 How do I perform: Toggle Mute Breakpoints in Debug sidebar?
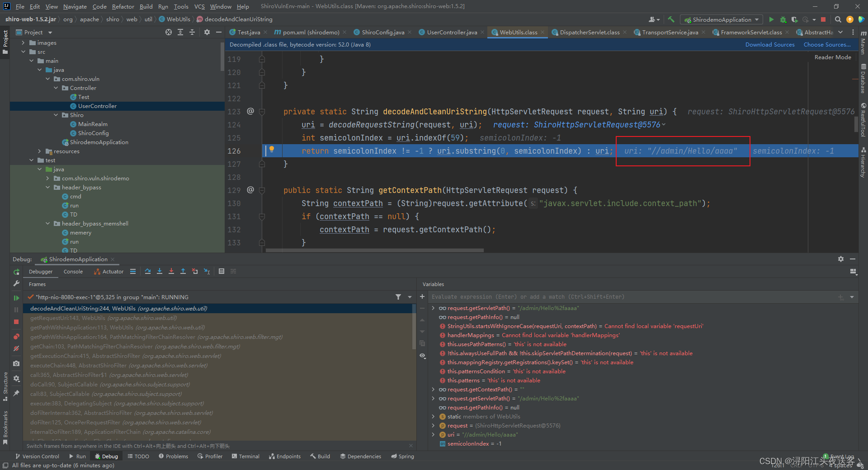pyautogui.click(x=16, y=348)
